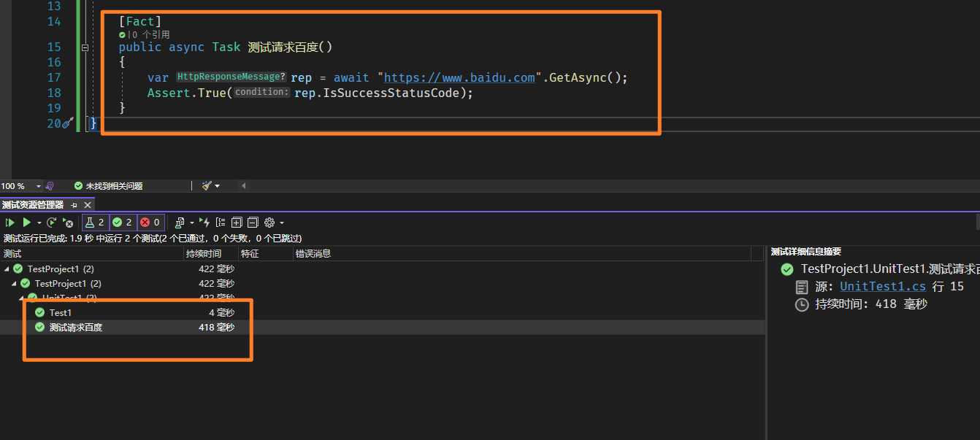Open the UnitTest1.cs source link
The height and width of the screenshot is (440, 980).
[x=883, y=287]
